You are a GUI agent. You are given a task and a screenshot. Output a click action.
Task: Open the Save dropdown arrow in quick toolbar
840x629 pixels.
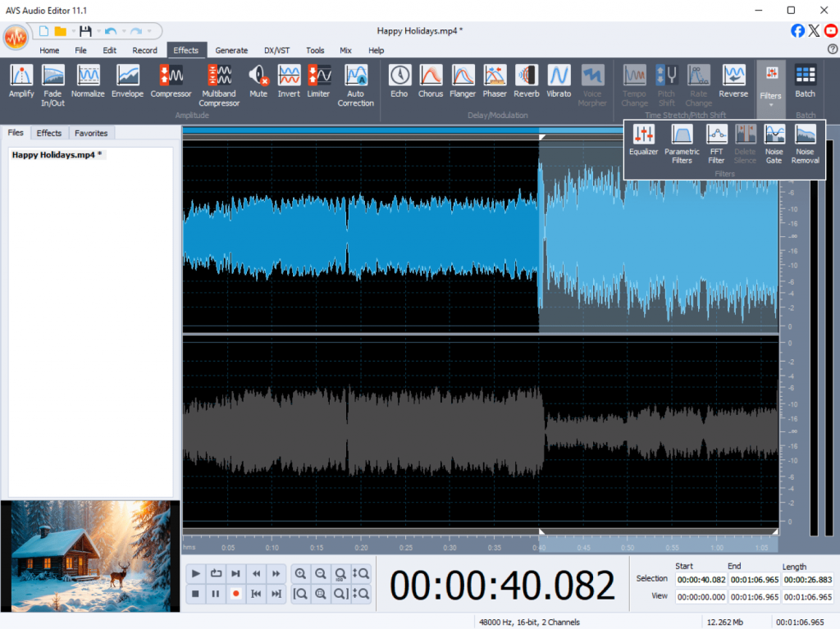[97, 31]
